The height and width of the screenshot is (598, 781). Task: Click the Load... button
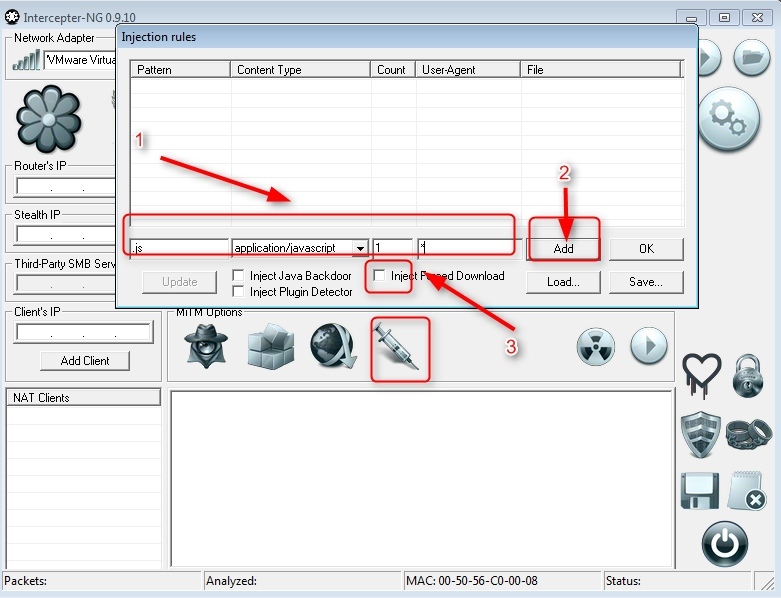click(563, 282)
